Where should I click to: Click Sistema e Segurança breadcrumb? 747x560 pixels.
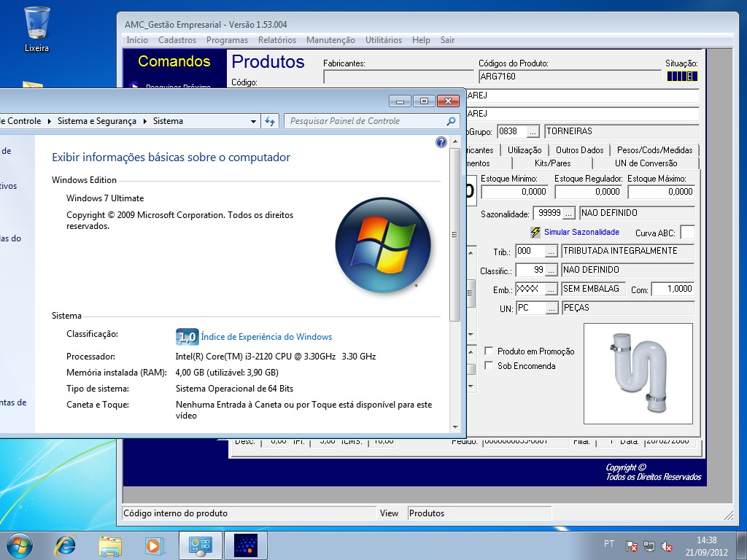(97, 121)
